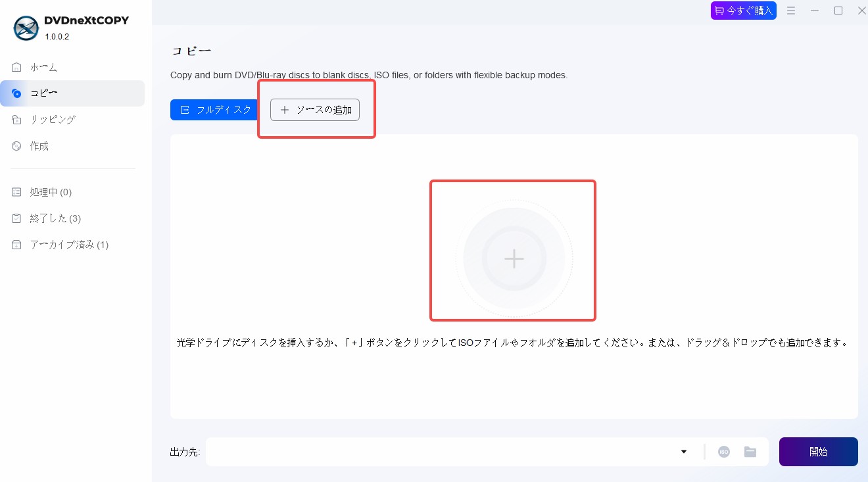
Task: Maximize the DVDneXtCOPY window
Action: coord(838,11)
